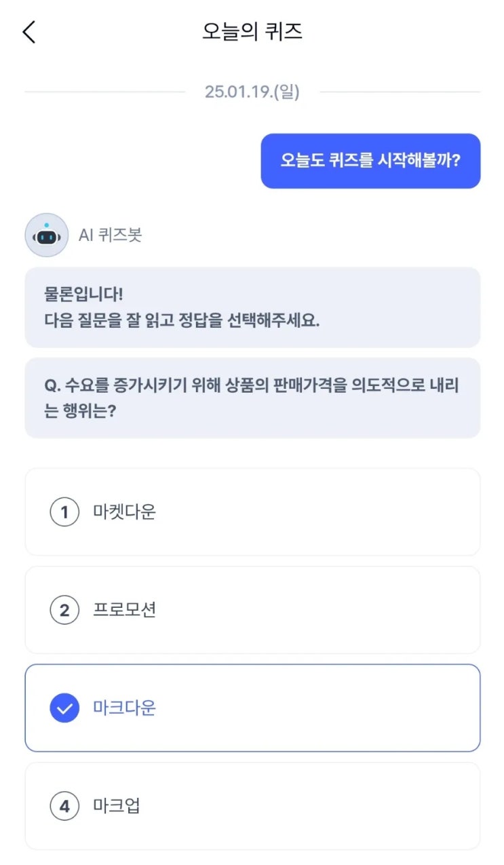This screenshot has height=865, width=504.
Task: Click the divider line left of the date
Action: point(104,92)
